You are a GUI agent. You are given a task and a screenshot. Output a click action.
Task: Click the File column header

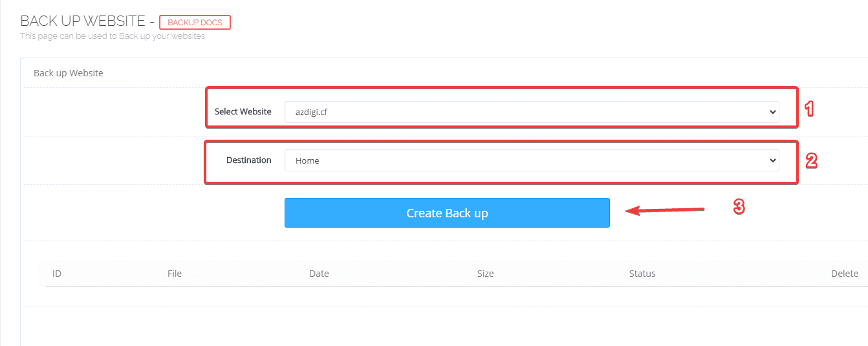click(174, 274)
